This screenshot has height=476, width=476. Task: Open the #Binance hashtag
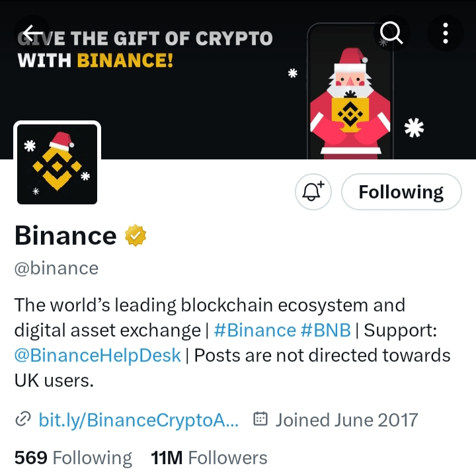(x=255, y=330)
